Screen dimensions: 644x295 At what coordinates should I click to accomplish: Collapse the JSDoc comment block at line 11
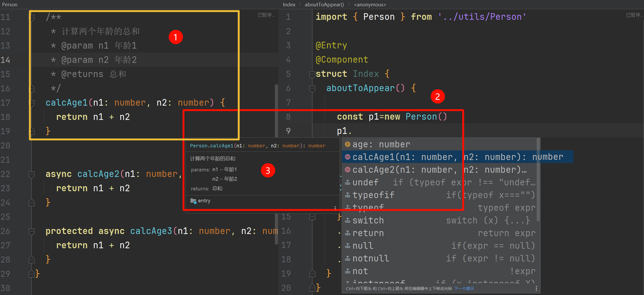(x=32, y=17)
